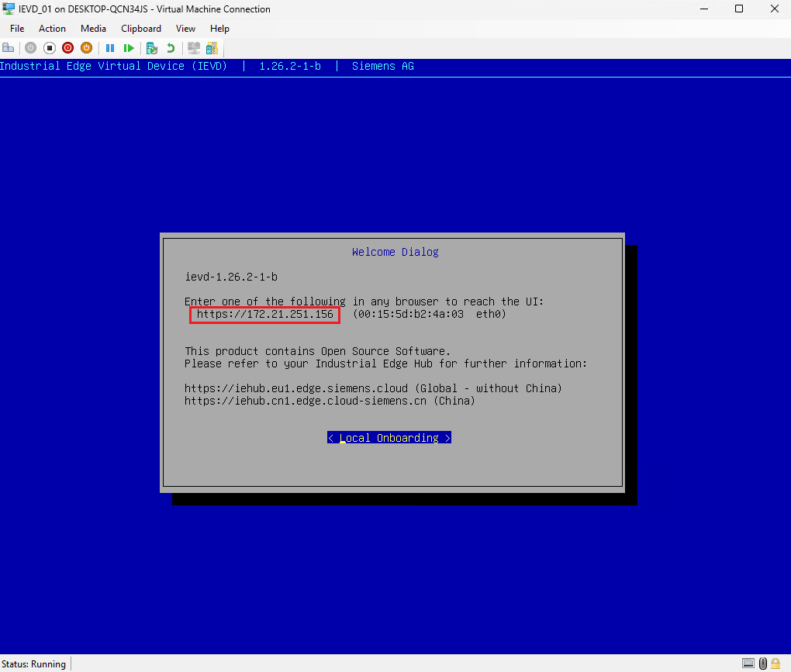
Task: Open the Clipboard menu
Action: click(140, 29)
